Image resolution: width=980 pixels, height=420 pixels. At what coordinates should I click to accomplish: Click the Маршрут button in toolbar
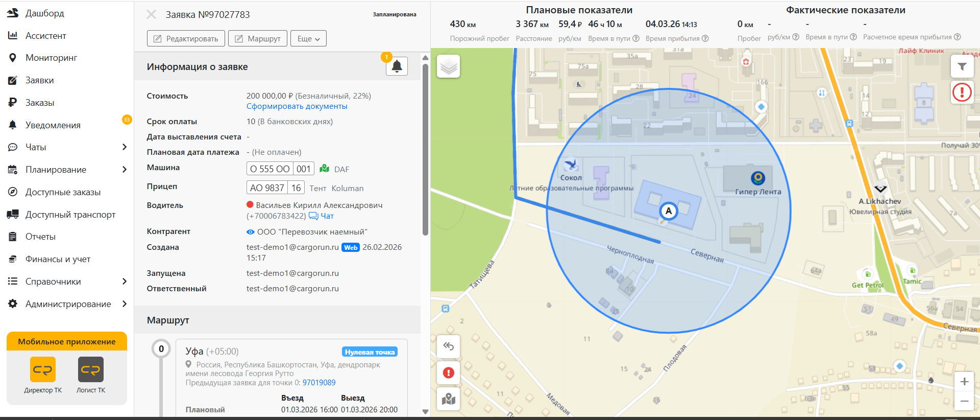258,38
